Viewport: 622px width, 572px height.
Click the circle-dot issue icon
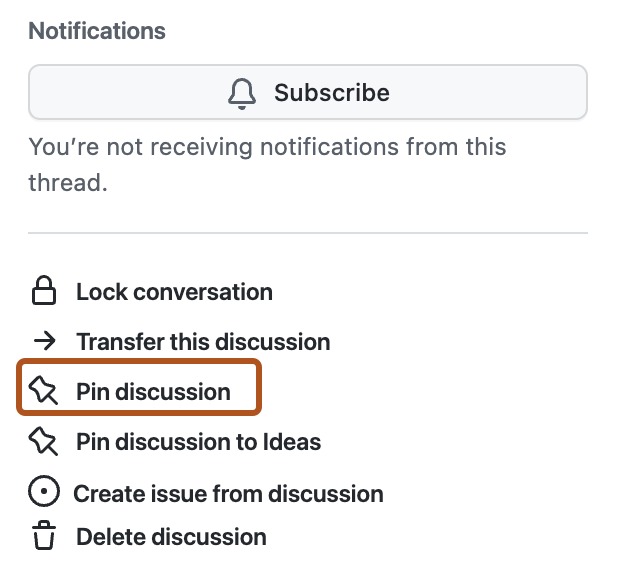(x=43, y=493)
